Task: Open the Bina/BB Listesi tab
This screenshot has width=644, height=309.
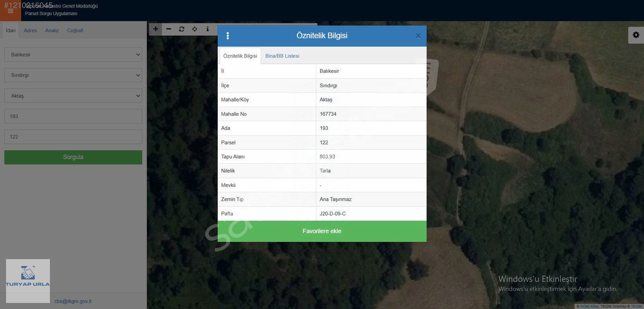Action: click(282, 56)
